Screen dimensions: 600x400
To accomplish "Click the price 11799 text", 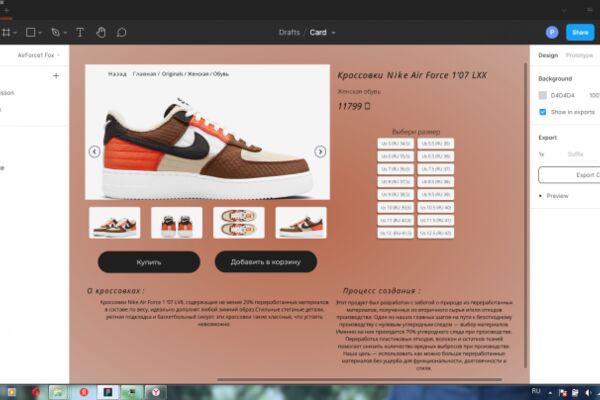I will (x=353, y=106).
